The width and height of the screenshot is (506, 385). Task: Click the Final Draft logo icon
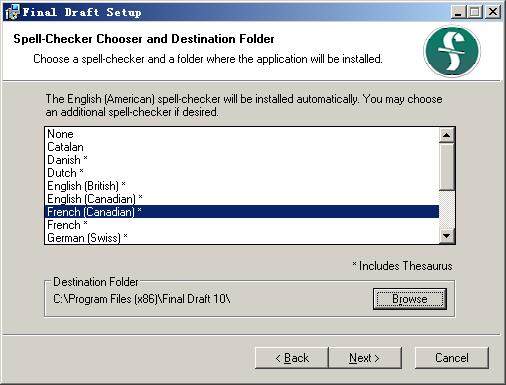pos(452,51)
